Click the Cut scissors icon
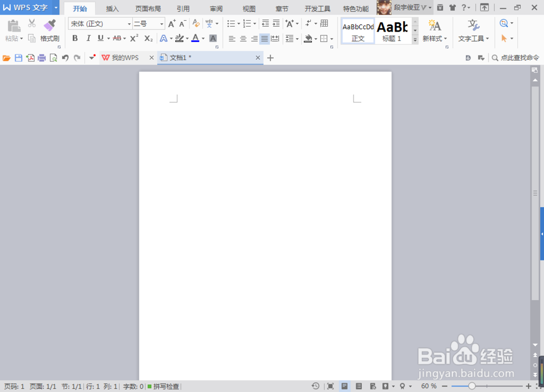544x392 pixels. coord(32,23)
